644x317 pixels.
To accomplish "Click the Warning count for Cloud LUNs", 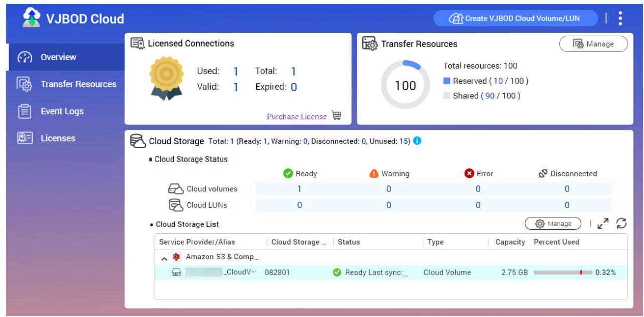I will 388,205.
